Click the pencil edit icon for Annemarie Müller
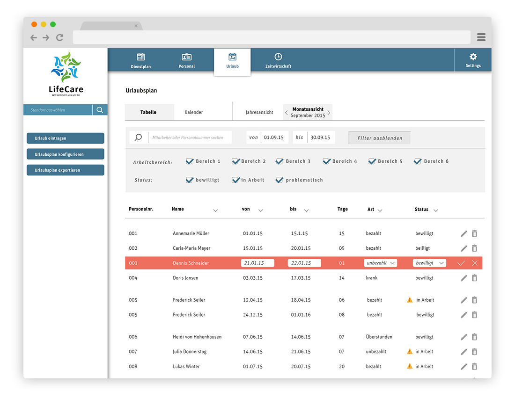 [x=463, y=233]
